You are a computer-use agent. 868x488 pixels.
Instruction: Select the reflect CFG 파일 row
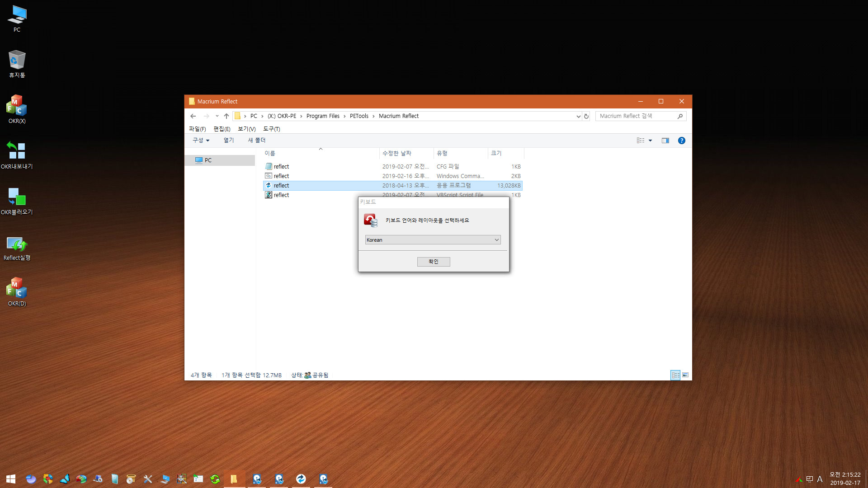(392, 167)
